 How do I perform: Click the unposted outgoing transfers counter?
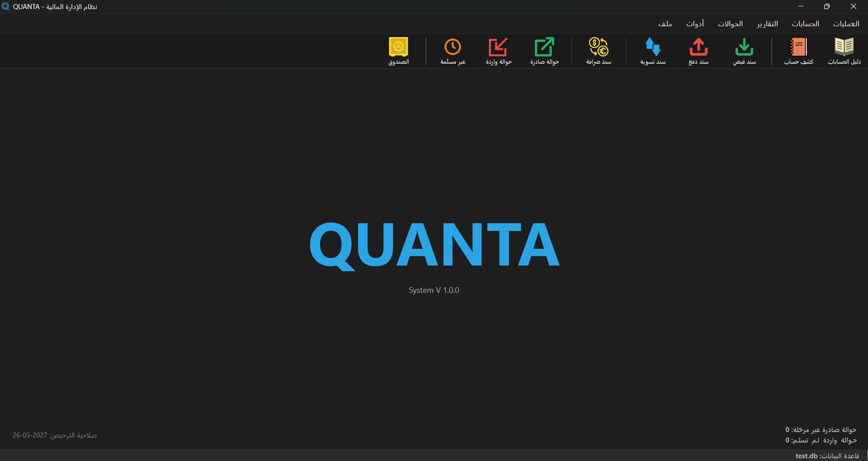[x=821, y=429]
